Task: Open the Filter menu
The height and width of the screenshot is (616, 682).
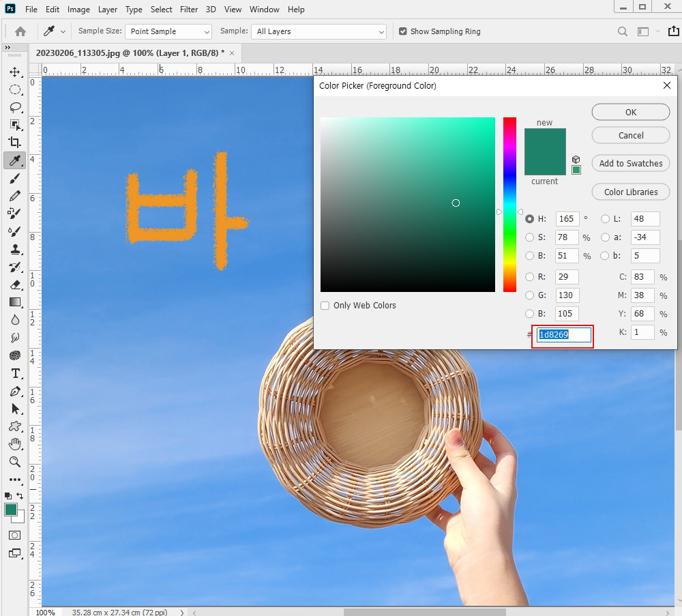Action: pyautogui.click(x=189, y=9)
